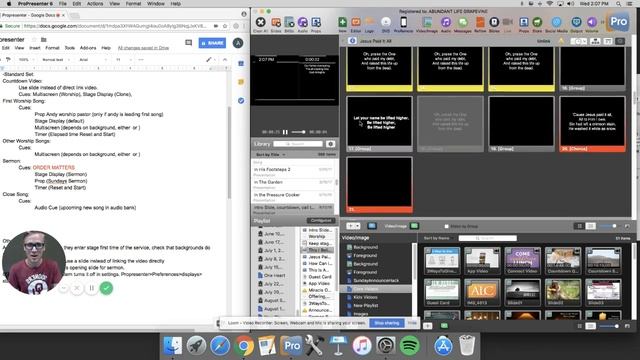Open the Window menu in the menu bar

[x=156, y=4]
